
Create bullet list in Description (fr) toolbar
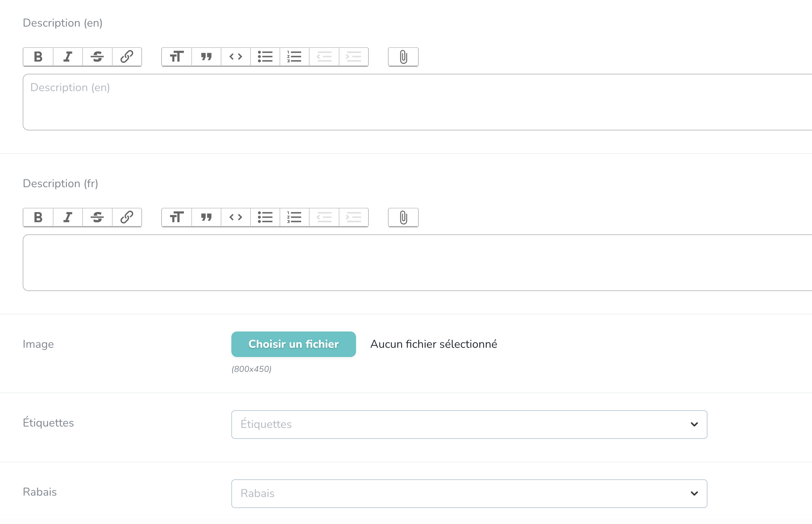tap(265, 217)
